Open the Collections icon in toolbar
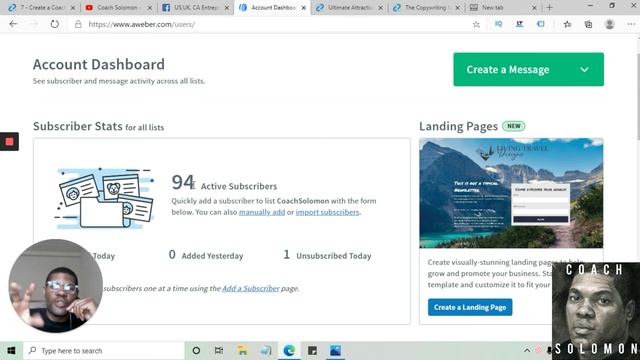The image size is (640, 360). (588, 24)
